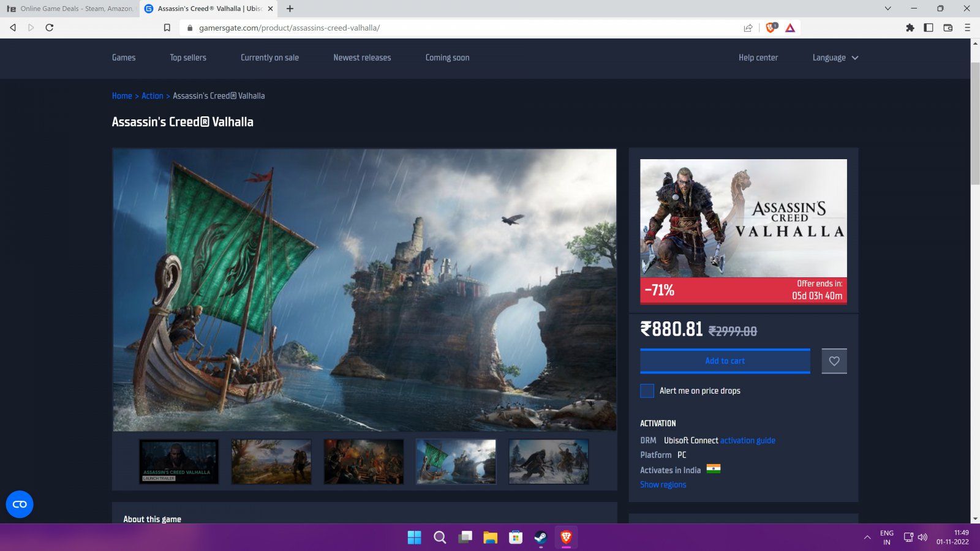Open the Games menu item

[124, 58]
